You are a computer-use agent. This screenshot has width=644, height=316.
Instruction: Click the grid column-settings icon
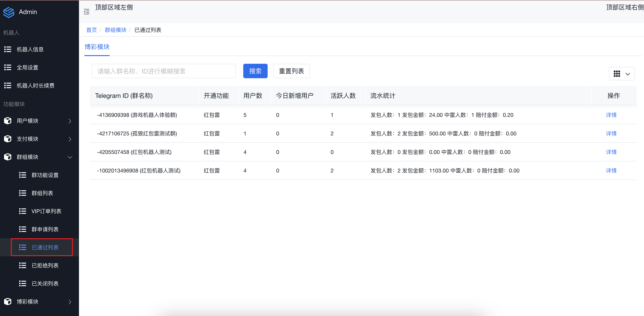[617, 74]
